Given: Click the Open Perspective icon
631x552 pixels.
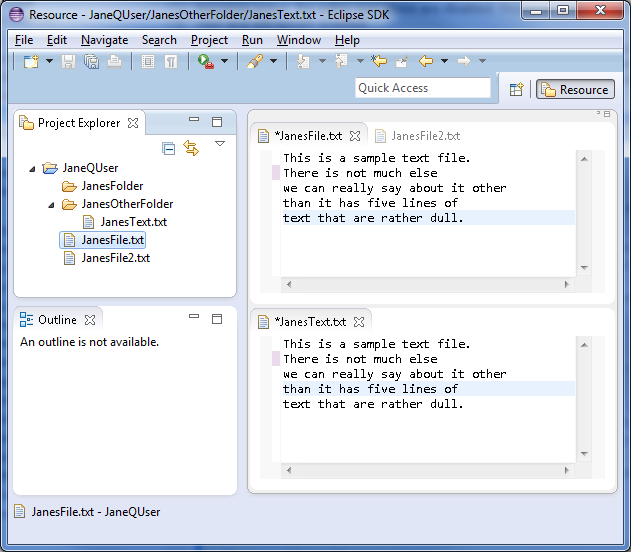Looking at the screenshot, I should pos(516,89).
